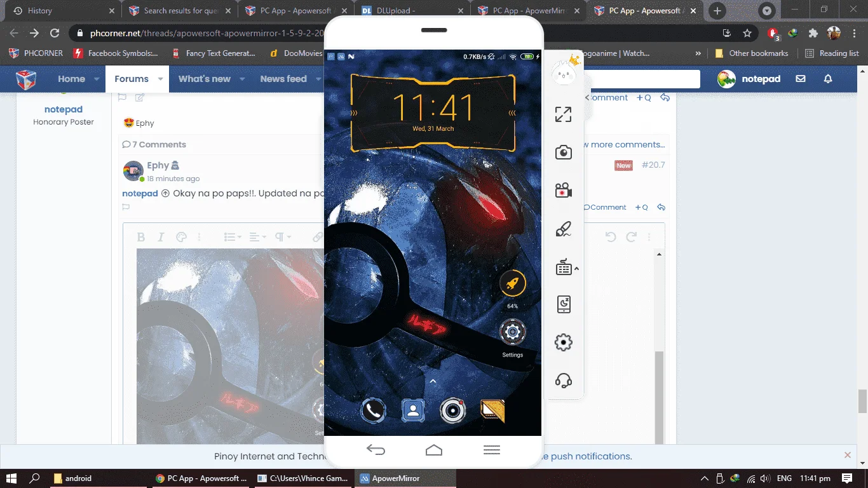The height and width of the screenshot is (488, 868).
Task: Open ApowerMirror support headset icon
Action: click(x=563, y=381)
